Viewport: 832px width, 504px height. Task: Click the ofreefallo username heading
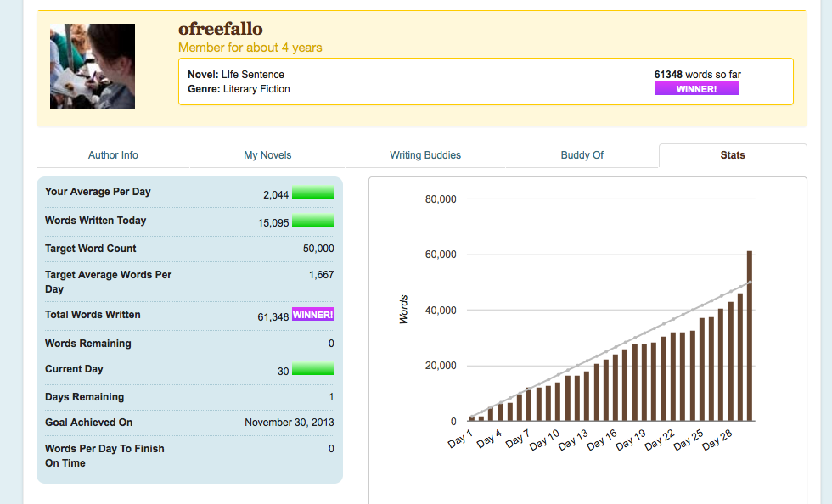click(x=220, y=30)
